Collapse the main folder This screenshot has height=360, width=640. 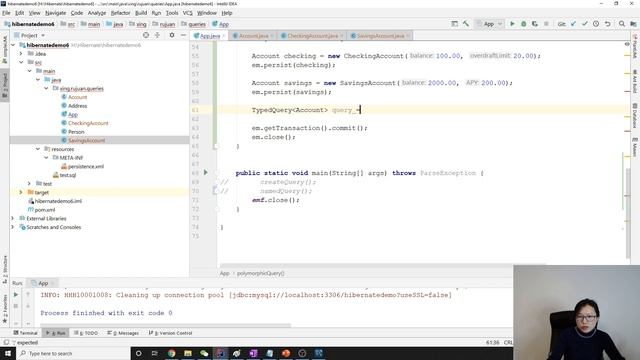30,71
